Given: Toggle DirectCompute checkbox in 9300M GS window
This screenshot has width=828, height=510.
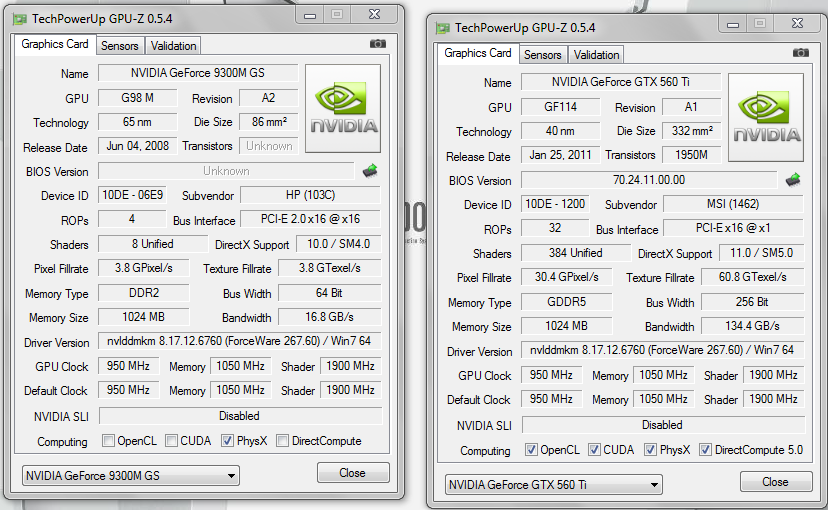Looking at the screenshot, I should [x=283, y=440].
